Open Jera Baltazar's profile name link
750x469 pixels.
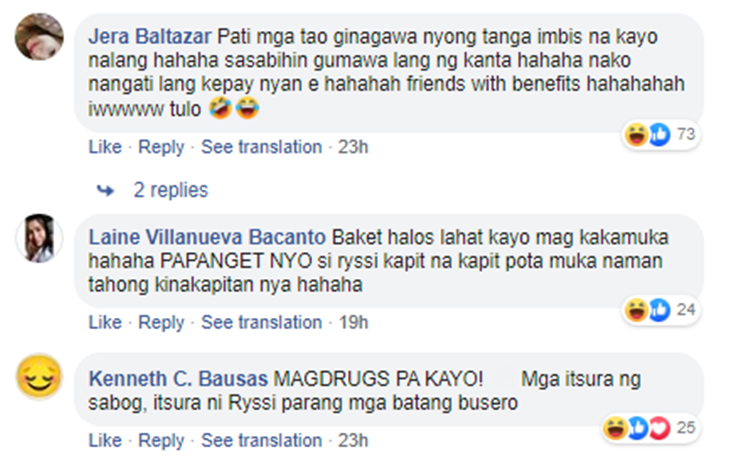[x=150, y=36]
